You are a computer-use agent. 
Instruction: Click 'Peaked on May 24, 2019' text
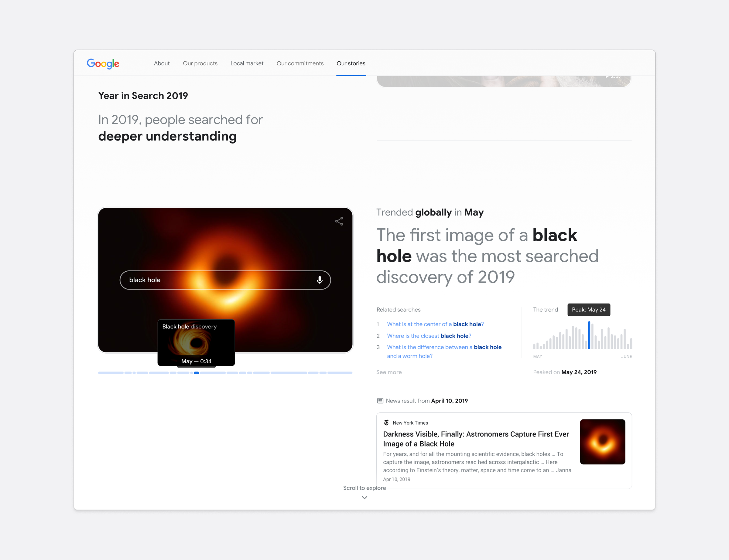pyautogui.click(x=565, y=372)
